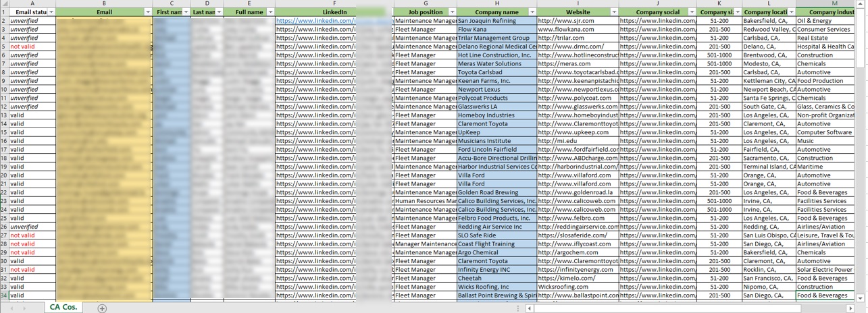
Task: Click the sheet tab scroll left arrow
Action: click(12, 308)
